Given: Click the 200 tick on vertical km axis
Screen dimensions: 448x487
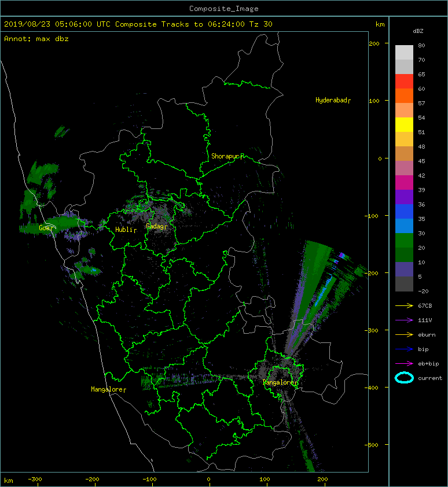Looking at the screenshot, I should pos(374,43).
